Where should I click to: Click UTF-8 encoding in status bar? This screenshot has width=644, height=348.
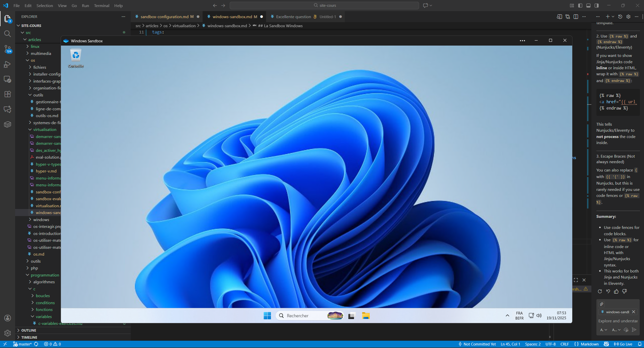pyautogui.click(x=550, y=344)
